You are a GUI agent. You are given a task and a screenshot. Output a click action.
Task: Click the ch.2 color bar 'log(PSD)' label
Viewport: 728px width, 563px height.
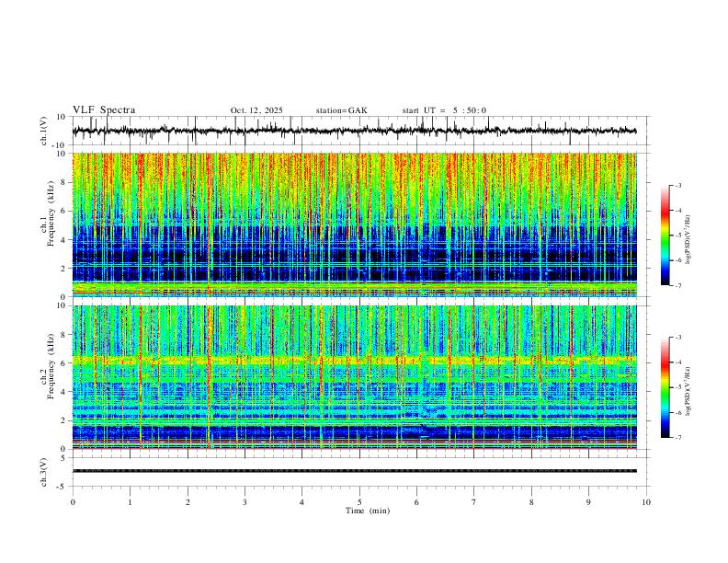[x=688, y=391]
